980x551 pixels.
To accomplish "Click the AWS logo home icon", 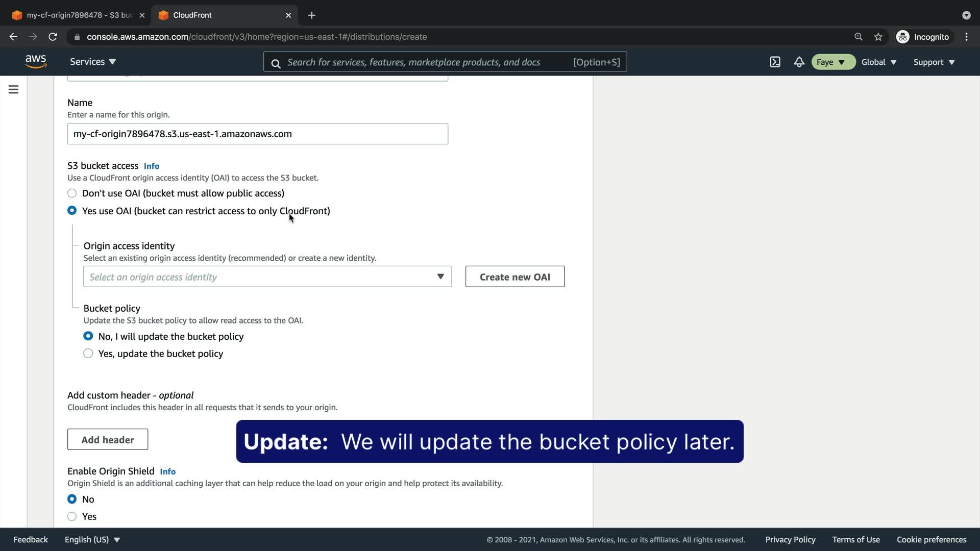I will [x=36, y=62].
